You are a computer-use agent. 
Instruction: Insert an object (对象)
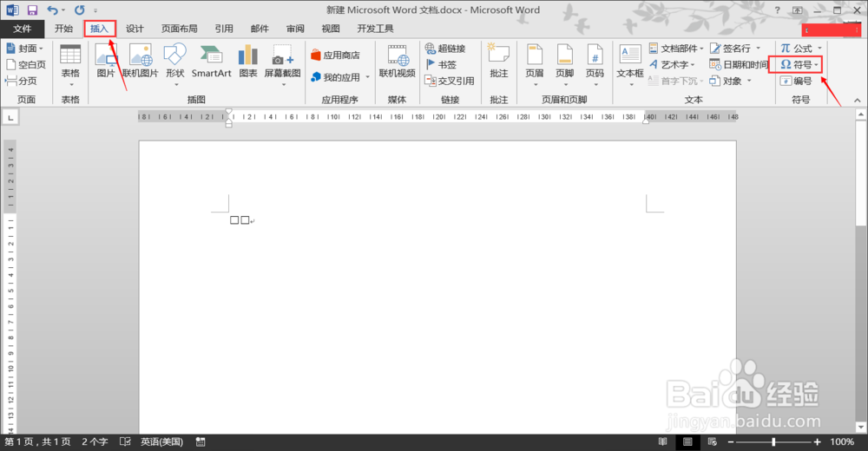click(x=731, y=81)
